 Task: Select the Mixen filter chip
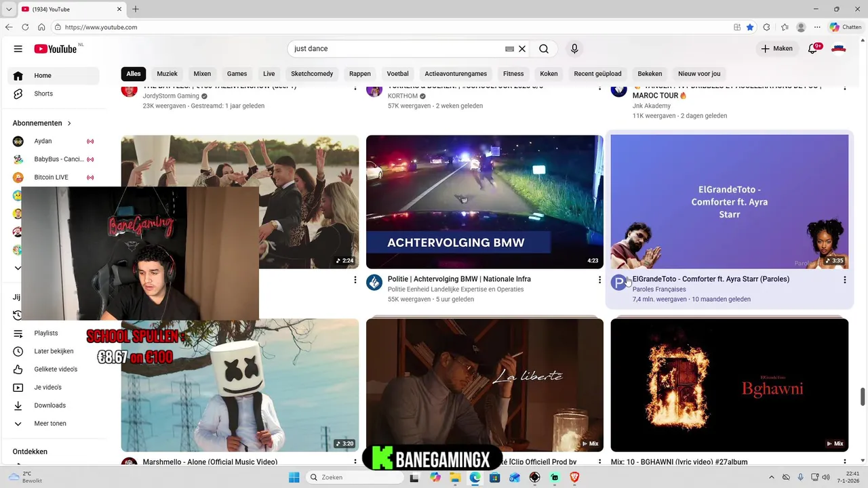tap(202, 73)
